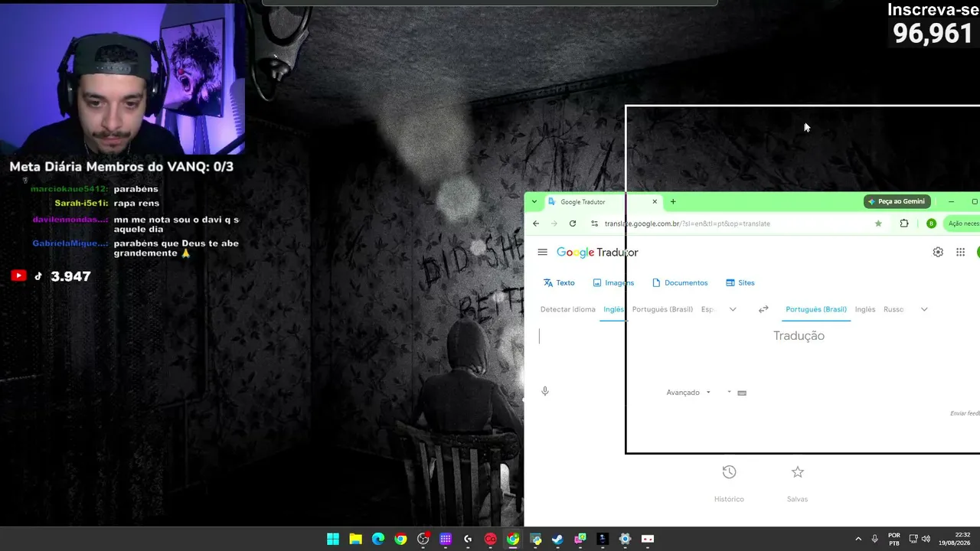This screenshot has height=551, width=980.
Task: Switch to the Documentos translation tab
Action: 680,283
